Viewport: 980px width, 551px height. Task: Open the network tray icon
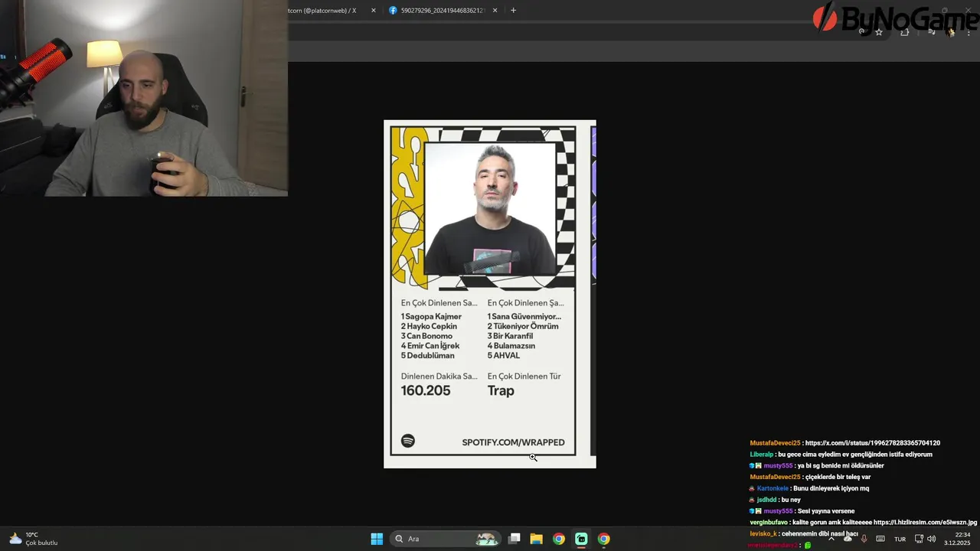[919, 539]
